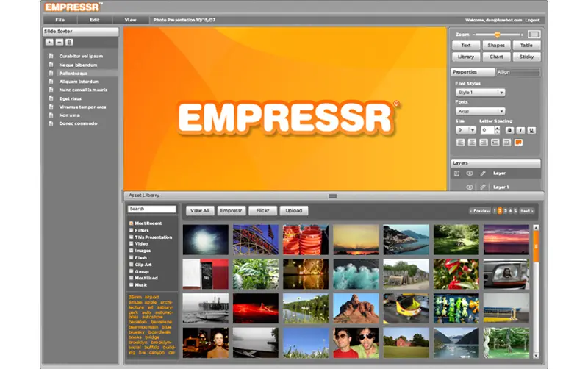Image resolution: width=588 pixels, height=369 pixels.
Task: Check the Video checkbox
Action: (132, 244)
